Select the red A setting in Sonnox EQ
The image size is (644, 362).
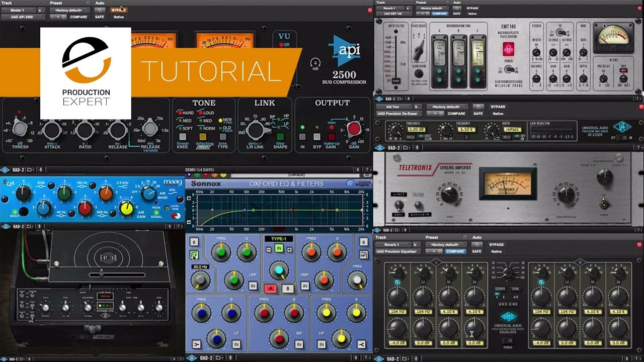pyautogui.click(x=270, y=289)
